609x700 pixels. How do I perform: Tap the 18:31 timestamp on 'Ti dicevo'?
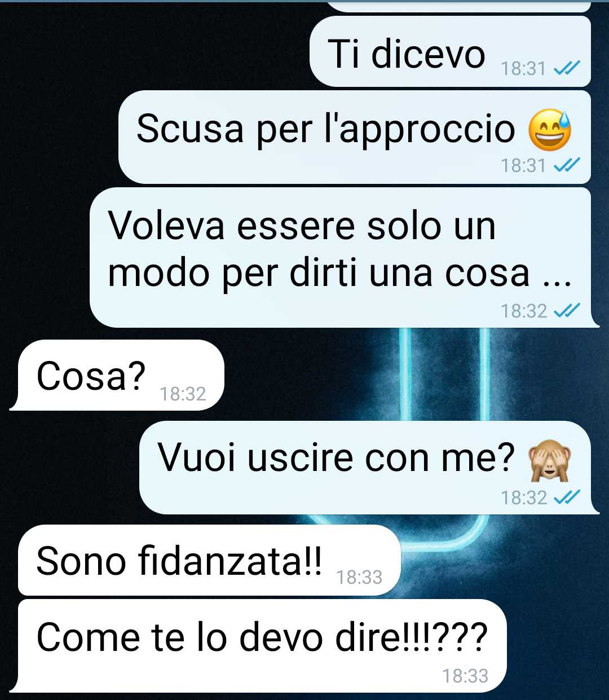[x=523, y=69]
